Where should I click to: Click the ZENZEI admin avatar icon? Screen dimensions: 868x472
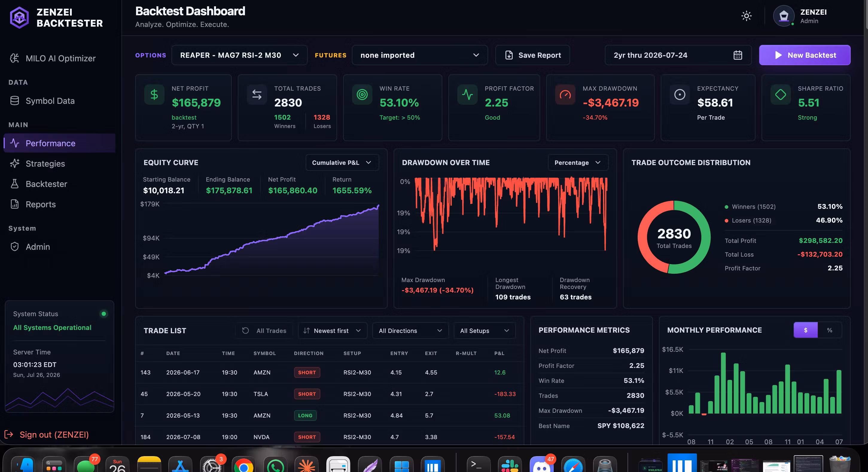[x=784, y=16]
